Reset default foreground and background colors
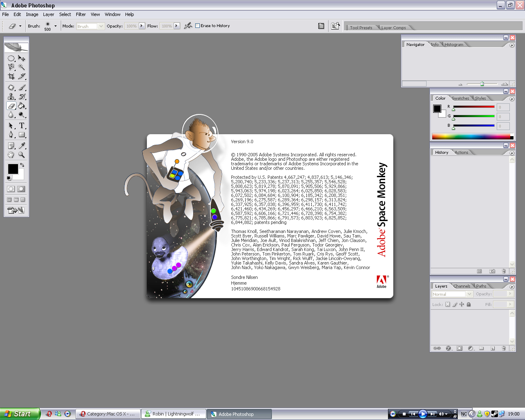The height and width of the screenshot is (420, 525). (x=9, y=178)
